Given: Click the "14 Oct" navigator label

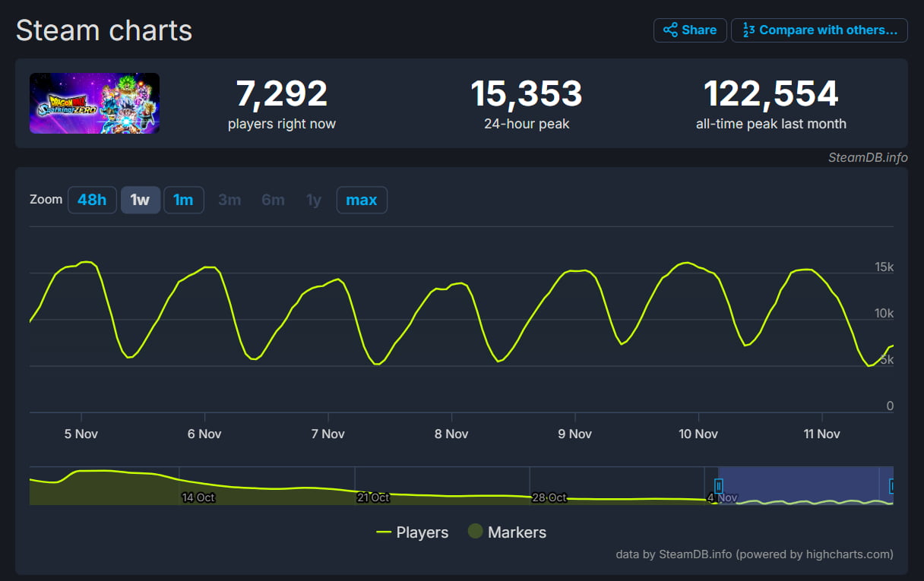Looking at the screenshot, I should pyautogui.click(x=198, y=497).
